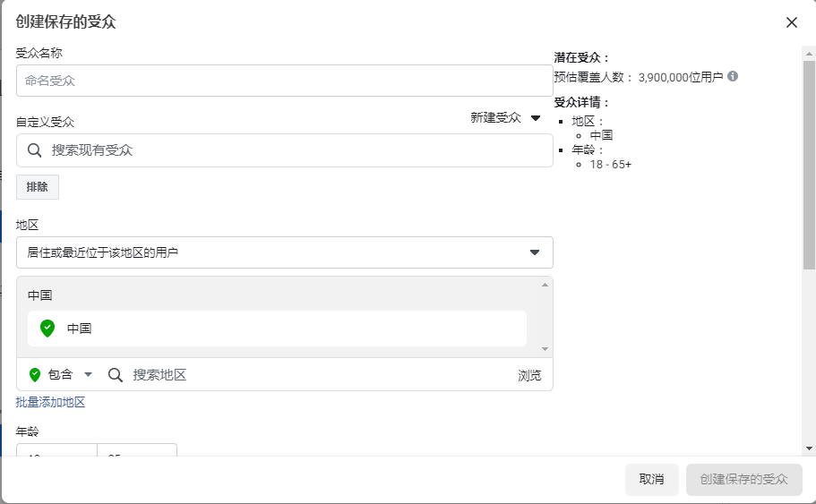
Task: Click the location list's scroll-up arrow
Action: click(545, 285)
